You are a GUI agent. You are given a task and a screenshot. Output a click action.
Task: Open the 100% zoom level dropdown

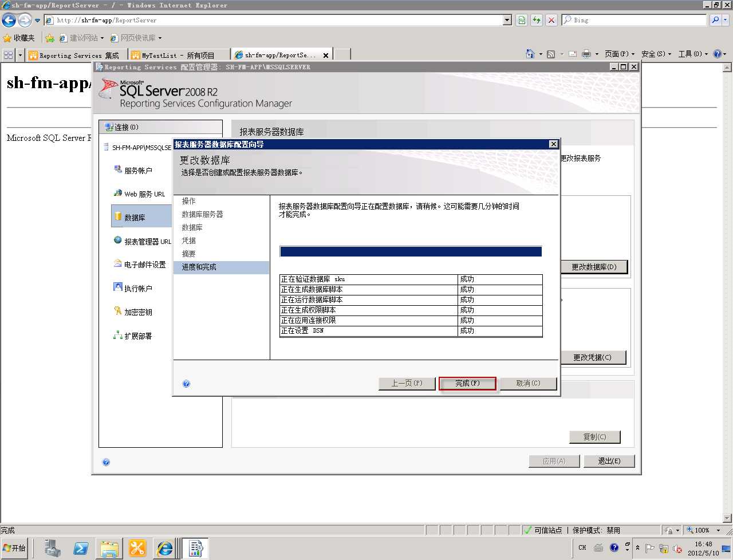click(x=719, y=530)
